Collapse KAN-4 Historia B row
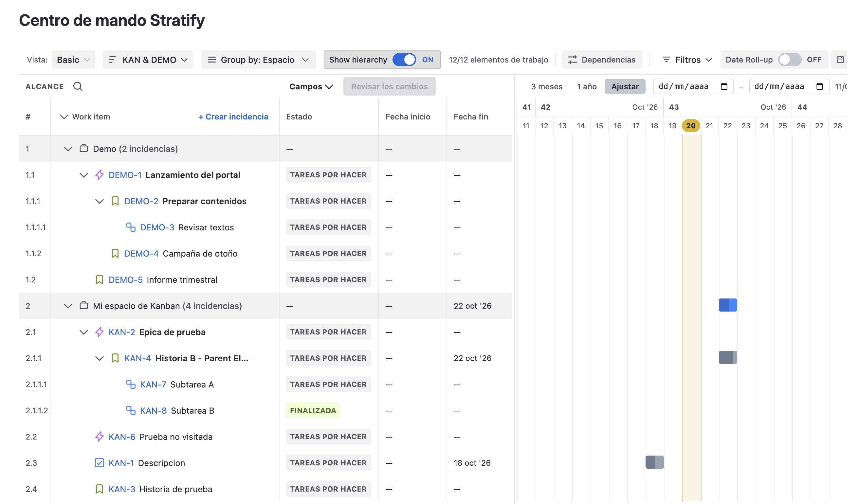Viewport: 859px width, 504px height. click(x=99, y=358)
